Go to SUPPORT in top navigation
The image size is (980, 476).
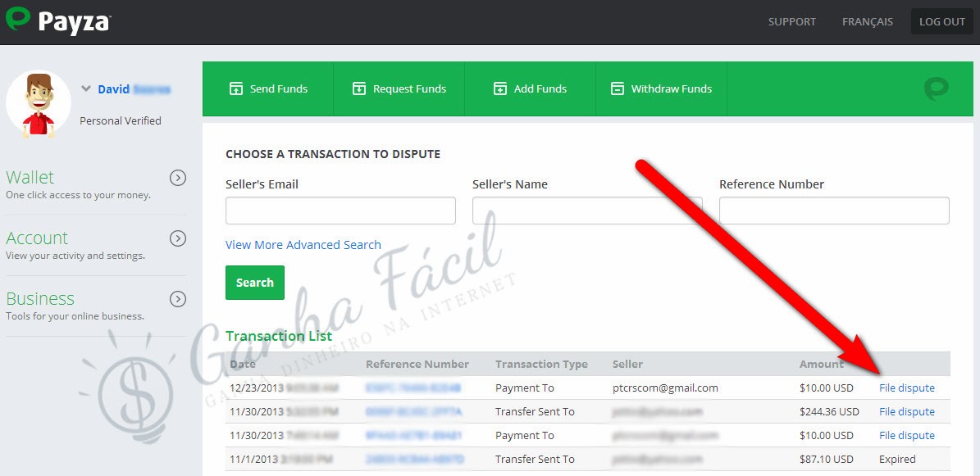pyautogui.click(x=792, y=22)
